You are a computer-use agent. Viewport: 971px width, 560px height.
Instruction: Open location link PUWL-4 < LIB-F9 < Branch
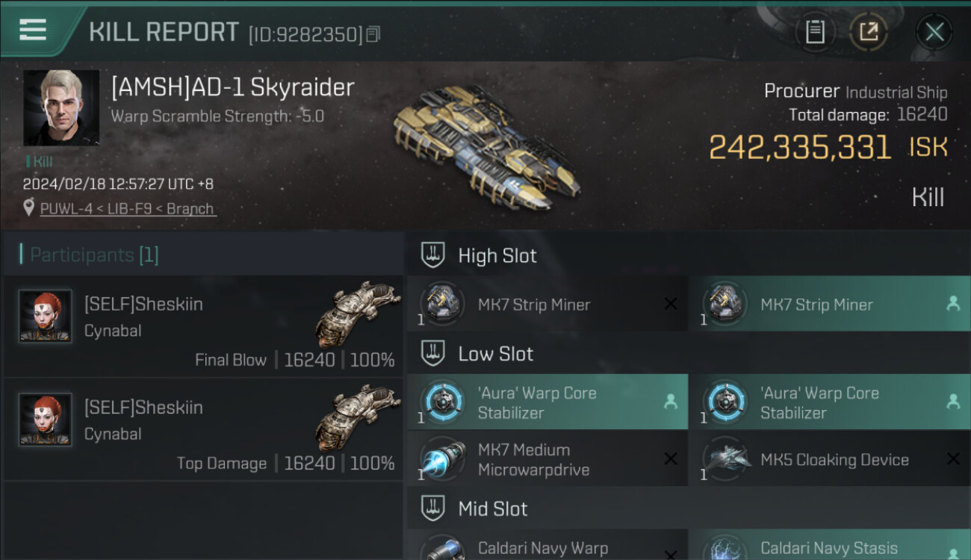(128, 209)
